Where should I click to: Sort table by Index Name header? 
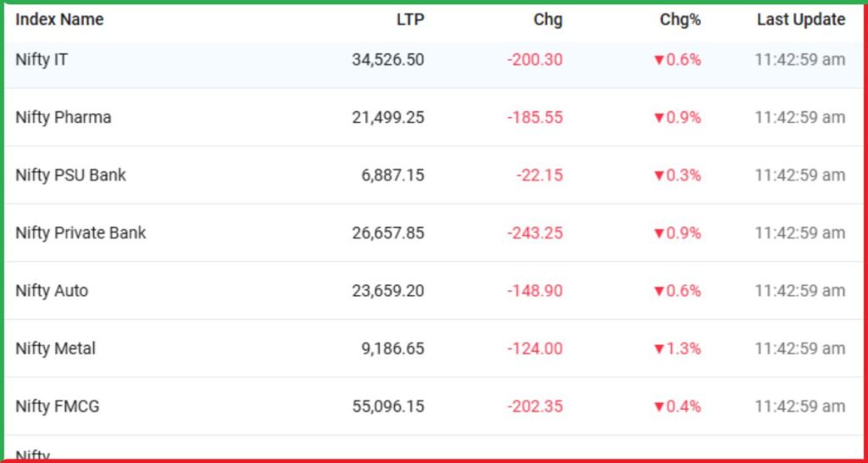click(59, 20)
